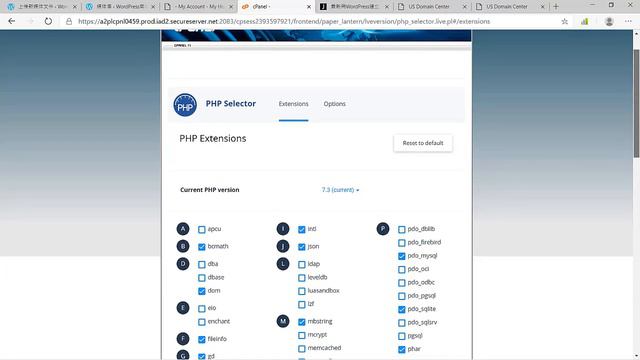This screenshot has height=360, width=640.
Task: Click the padlock site security icon
Action: [69, 21]
